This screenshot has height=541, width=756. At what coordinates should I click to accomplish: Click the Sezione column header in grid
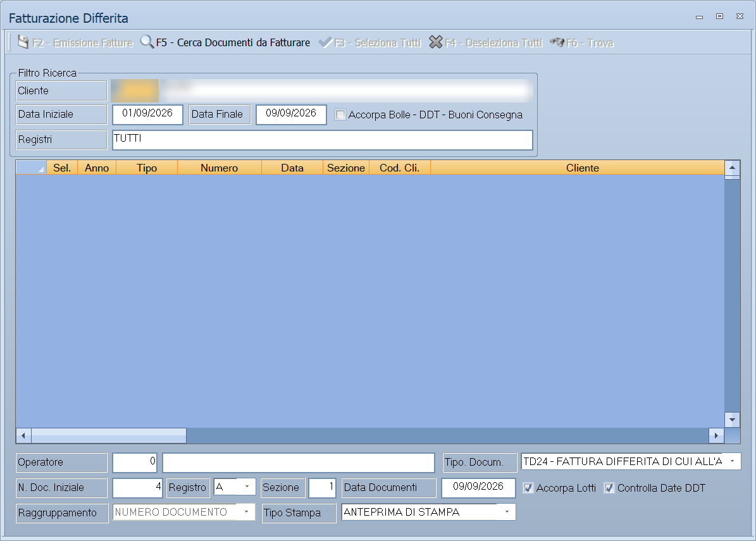(346, 168)
